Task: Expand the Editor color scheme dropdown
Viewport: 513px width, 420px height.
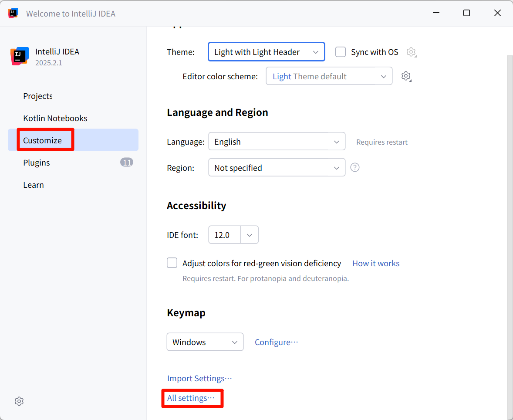Action: 329,76
